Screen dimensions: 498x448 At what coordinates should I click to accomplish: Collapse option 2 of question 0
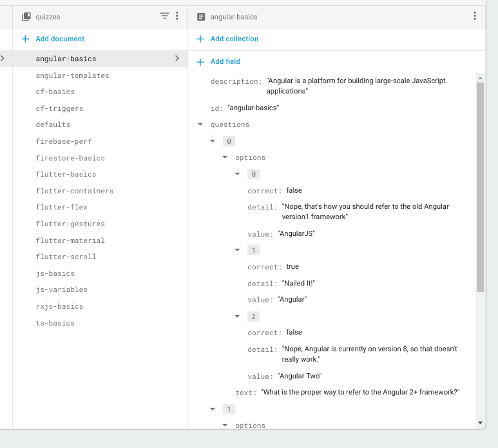click(x=238, y=317)
